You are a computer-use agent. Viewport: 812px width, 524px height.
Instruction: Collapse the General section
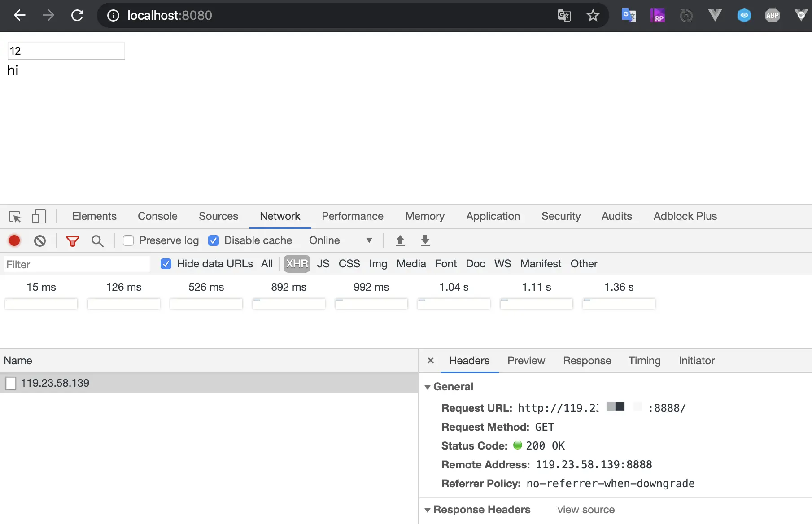pyautogui.click(x=428, y=387)
